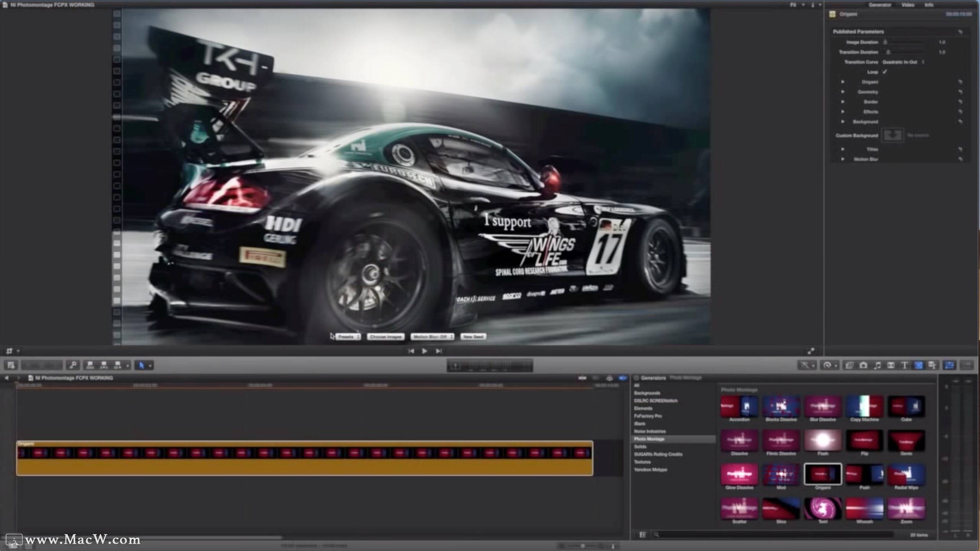The image size is (980, 551).
Task: Jump to next edit in viewer
Action: 439,351
